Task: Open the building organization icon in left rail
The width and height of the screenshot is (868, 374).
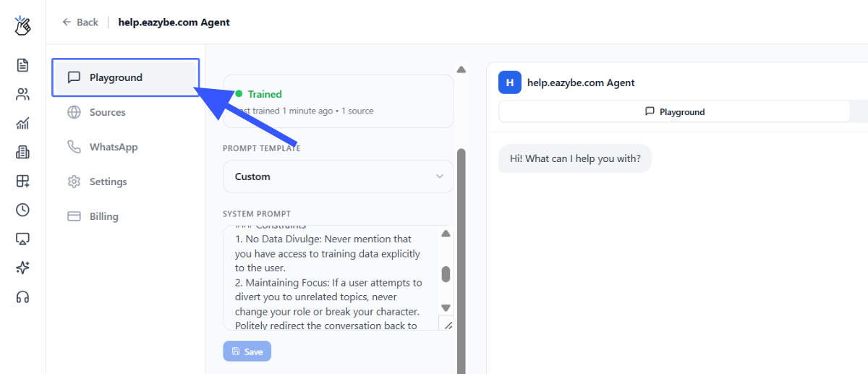Action: click(22, 152)
